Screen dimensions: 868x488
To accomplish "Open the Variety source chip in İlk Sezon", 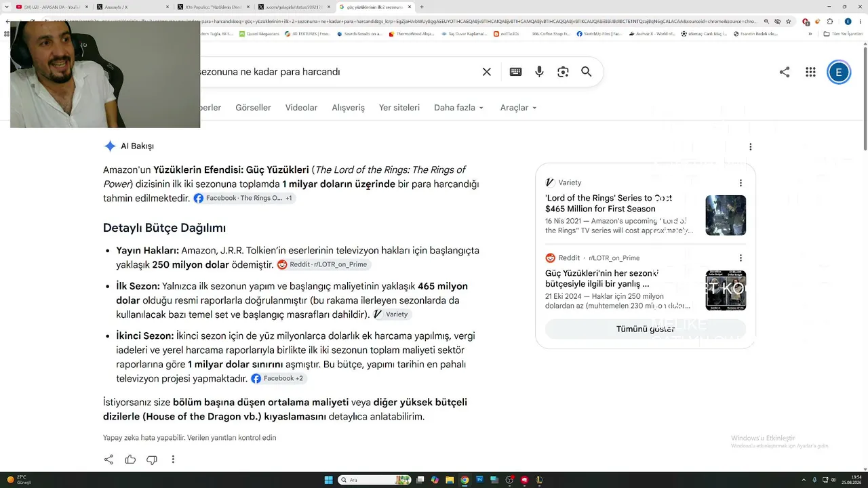I will pos(392,314).
